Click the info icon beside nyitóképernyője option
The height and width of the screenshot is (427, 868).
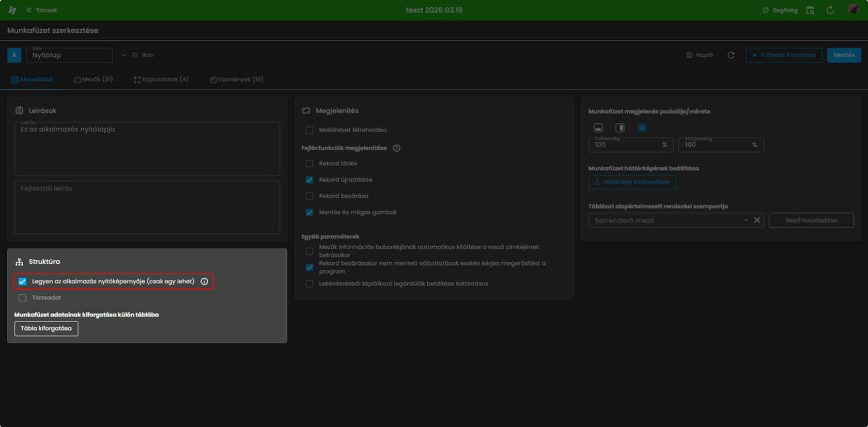pyautogui.click(x=204, y=281)
